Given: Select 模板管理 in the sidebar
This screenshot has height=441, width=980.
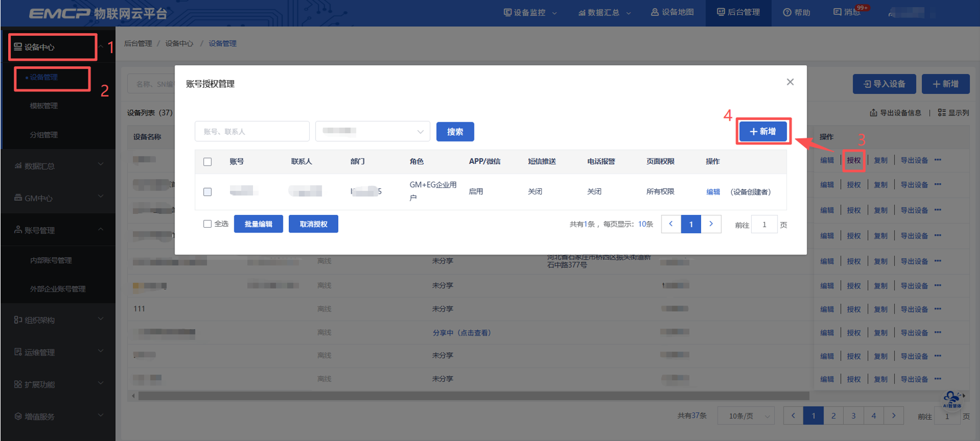Looking at the screenshot, I should 44,106.
